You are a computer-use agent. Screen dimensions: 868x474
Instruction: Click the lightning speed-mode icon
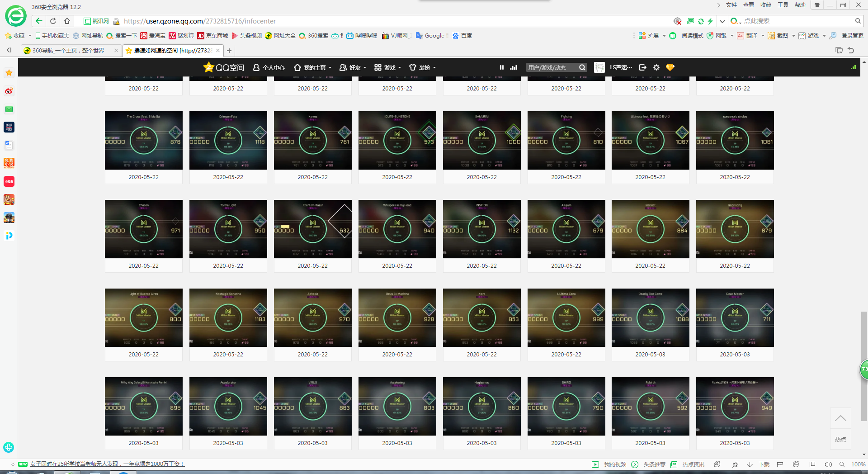point(711,21)
